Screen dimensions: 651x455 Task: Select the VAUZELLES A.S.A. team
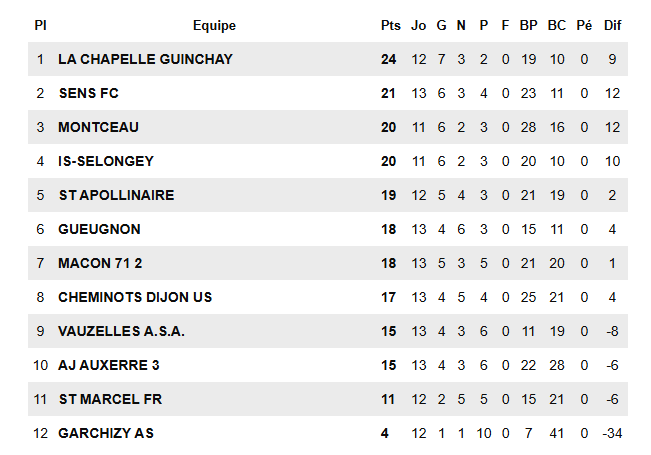coord(121,331)
